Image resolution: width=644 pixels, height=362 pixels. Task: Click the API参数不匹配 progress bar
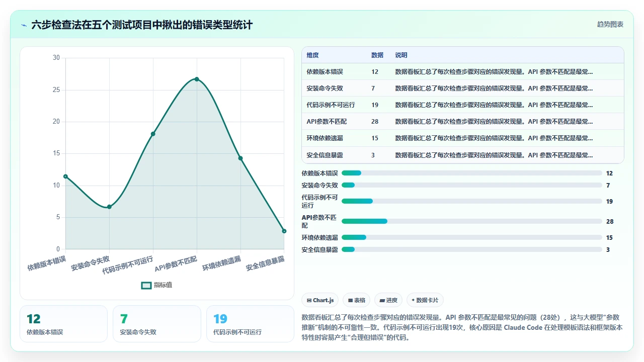(x=471, y=221)
